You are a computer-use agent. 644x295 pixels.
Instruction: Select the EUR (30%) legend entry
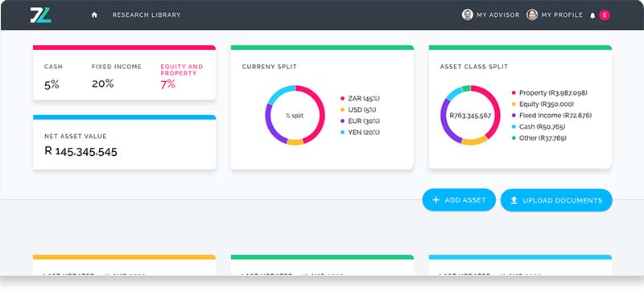pyautogui.click(x=360, y=121)
